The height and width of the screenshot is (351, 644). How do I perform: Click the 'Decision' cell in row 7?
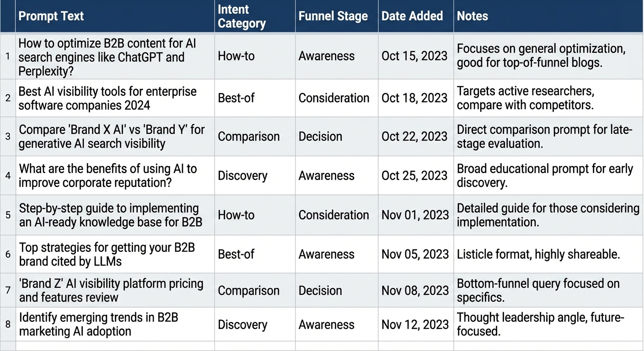click(x=320, y=291)
